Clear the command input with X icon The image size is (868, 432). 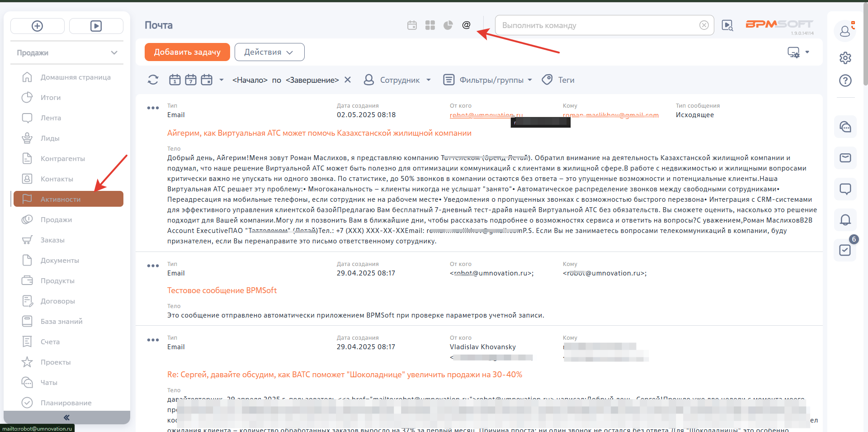(x=704, y=25)
